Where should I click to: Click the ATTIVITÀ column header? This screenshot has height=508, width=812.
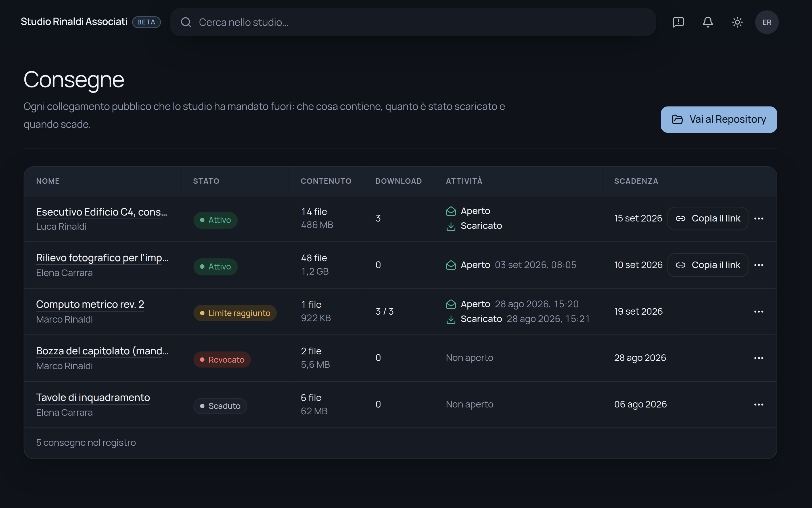pyautogui.click(x=464, y=181)
